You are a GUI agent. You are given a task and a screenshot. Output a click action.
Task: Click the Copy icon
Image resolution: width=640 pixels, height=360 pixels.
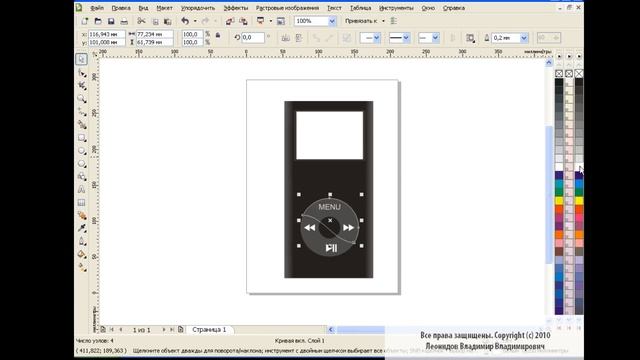click(155, 21)
